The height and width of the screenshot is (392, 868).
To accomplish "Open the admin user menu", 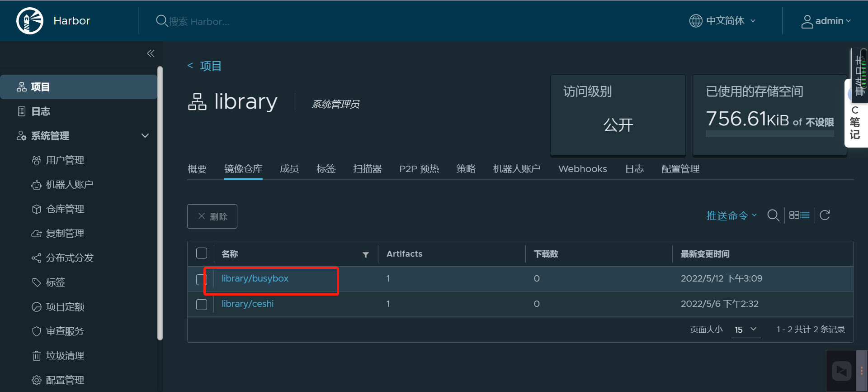I will (826, 21).
